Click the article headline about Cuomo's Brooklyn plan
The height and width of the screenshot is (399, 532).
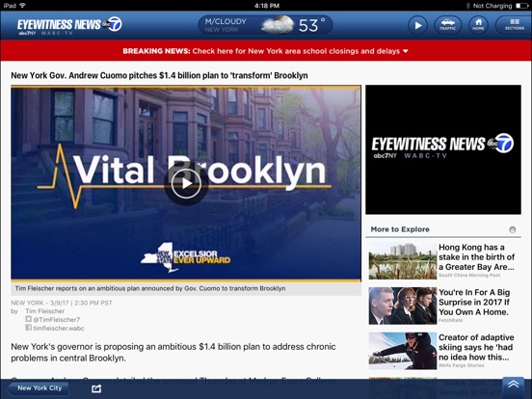(x=159, y=75)
